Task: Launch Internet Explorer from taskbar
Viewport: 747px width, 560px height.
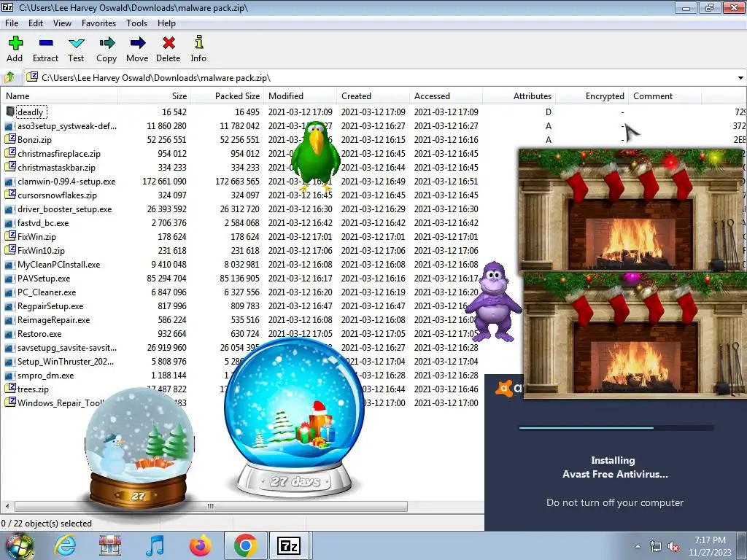Action: coord(65,545)
